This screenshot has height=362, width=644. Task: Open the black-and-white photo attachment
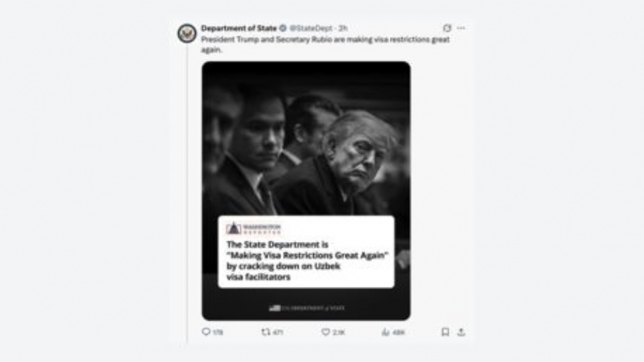306,191
